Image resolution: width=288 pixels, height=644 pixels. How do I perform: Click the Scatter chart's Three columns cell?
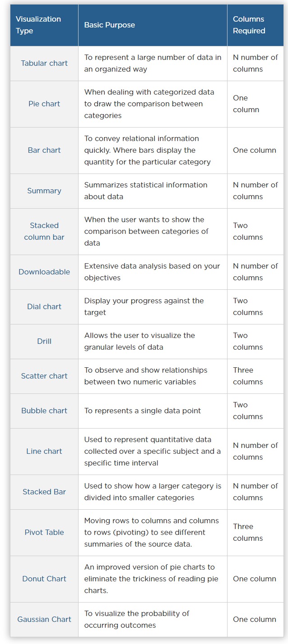[248, 376]
